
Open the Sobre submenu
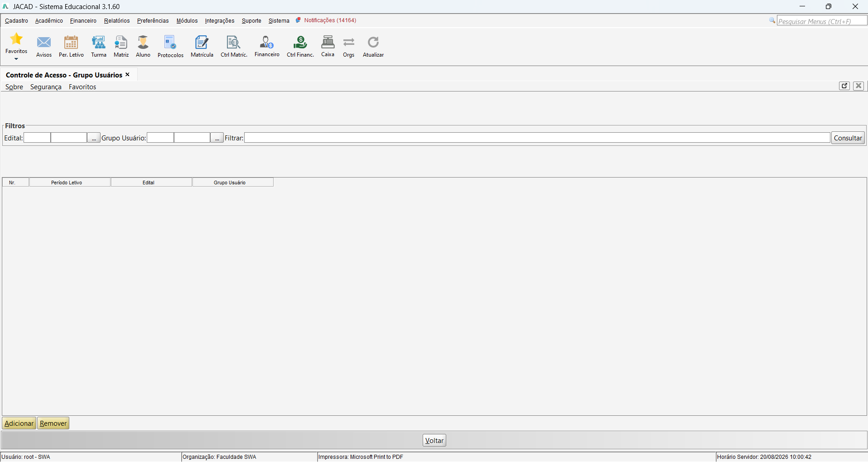[x=14, y=87]
